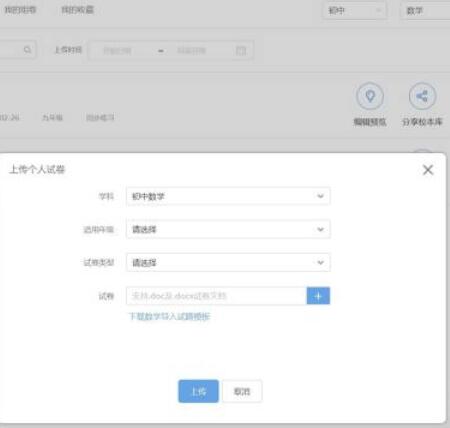Click the row label right of 九年级
Viewport: 450px width, 428px height.
[100, 117]
